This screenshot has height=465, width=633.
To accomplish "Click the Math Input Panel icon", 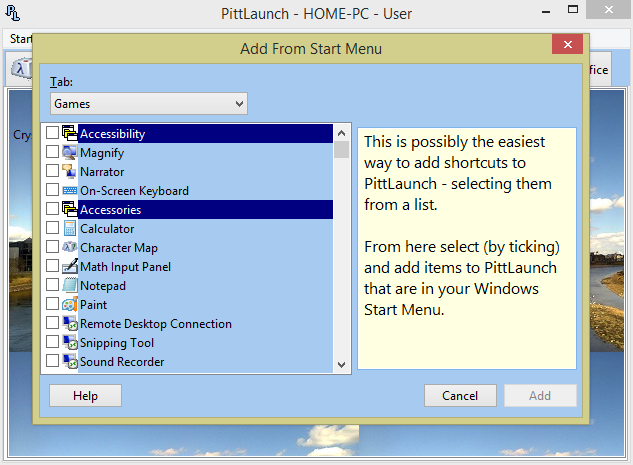I will click(70, 267).
